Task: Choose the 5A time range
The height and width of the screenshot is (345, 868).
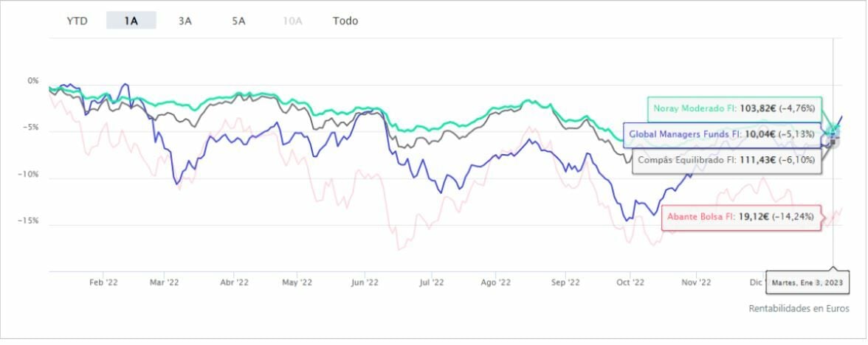Action: (238, 21)
